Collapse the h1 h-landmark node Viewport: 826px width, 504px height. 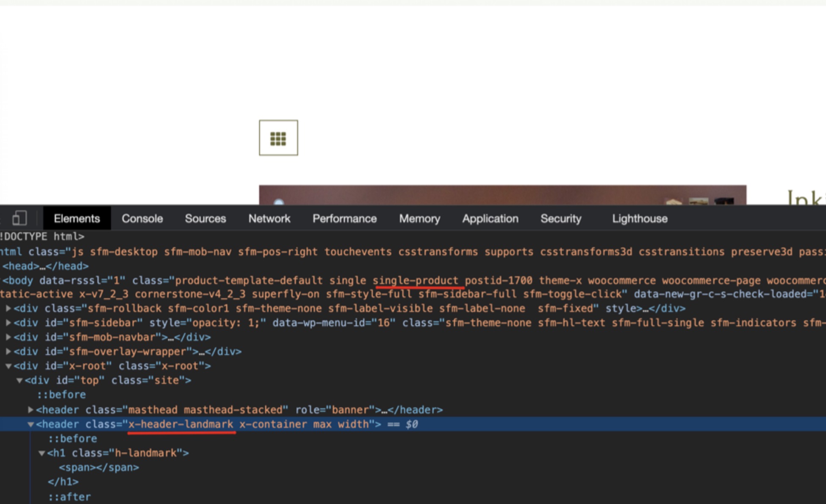(x=42, y=453)
